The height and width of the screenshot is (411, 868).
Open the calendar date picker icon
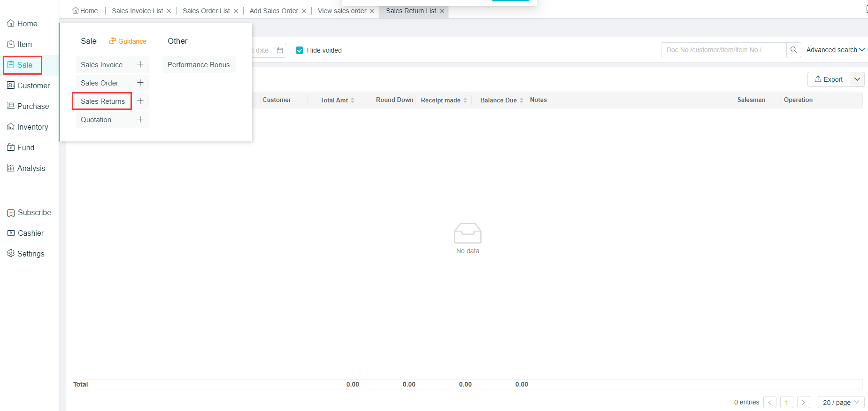point(280,50)
